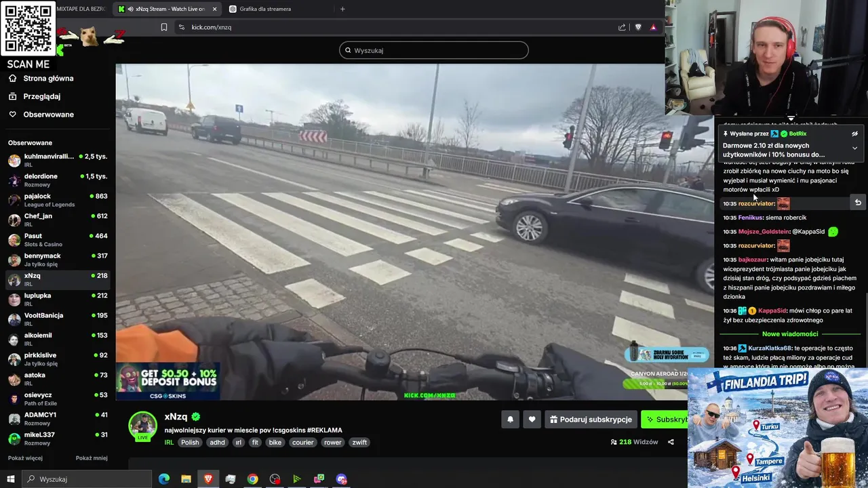Open bennymack channel in followed list
The width and height of the screenshot is (868, 488).
[x=58, y=260]
